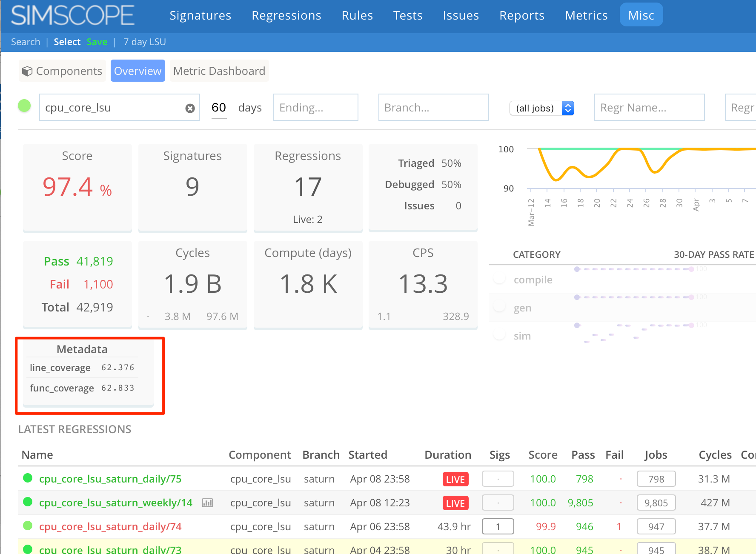Click the Score column header

tap(543, 455)
